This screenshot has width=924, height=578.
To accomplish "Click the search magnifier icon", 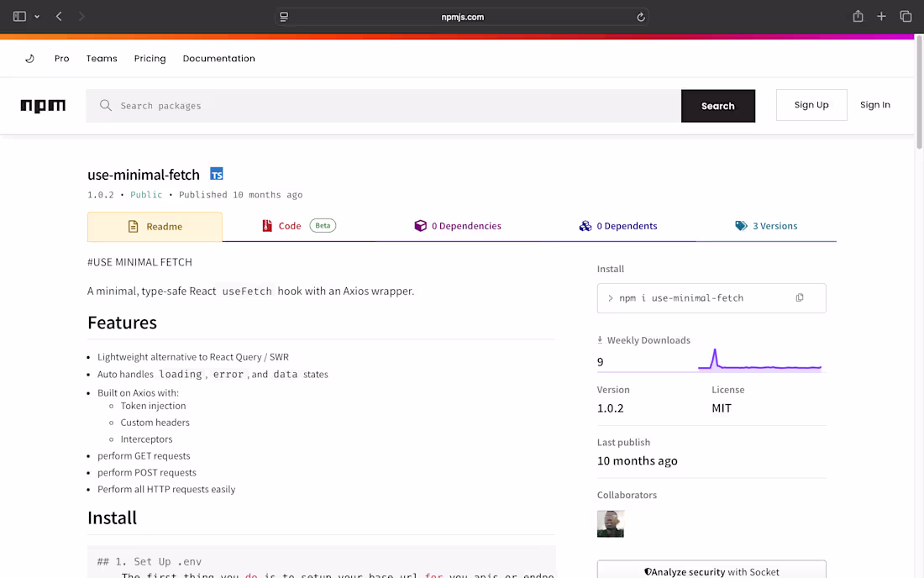I will pyautogui.click(x=106, y=106).
